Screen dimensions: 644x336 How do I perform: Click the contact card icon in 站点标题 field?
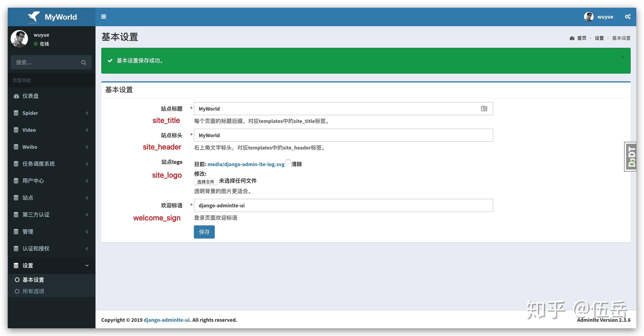pos(484,109)
